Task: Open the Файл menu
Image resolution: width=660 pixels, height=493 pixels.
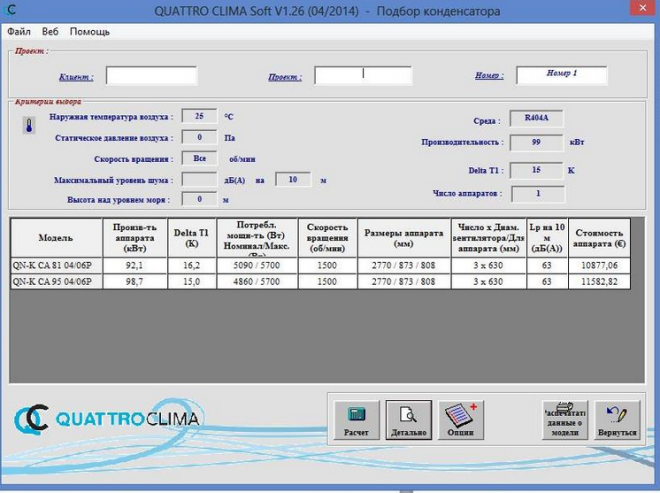Action: point(19,32)
